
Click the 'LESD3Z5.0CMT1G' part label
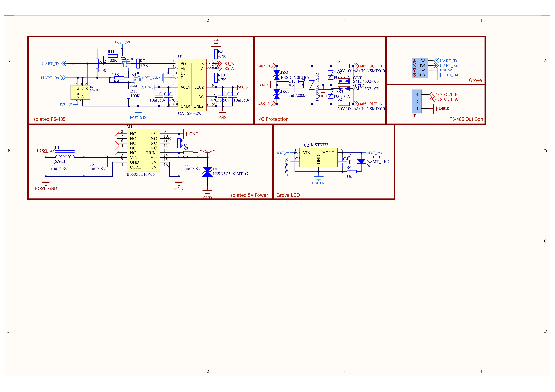(230, 174)
